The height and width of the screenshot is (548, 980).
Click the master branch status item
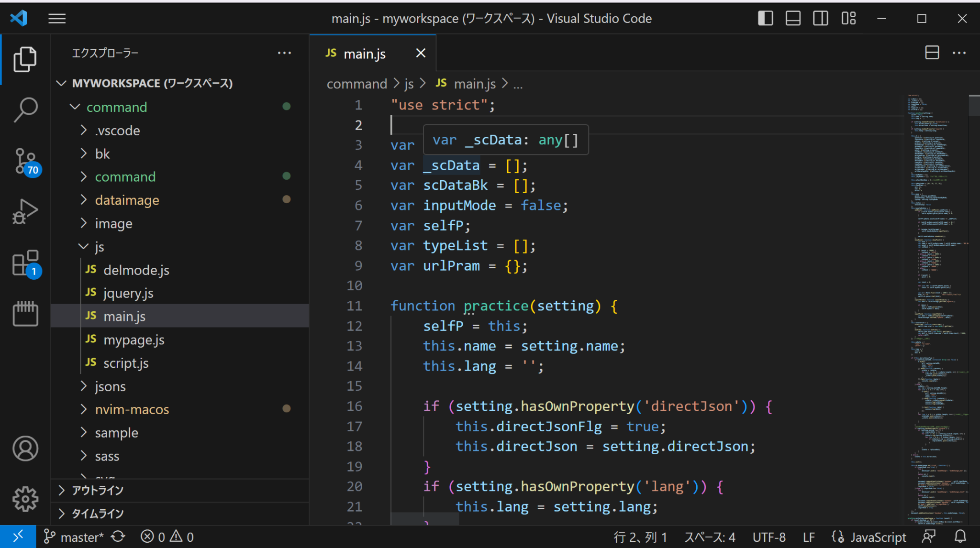[74, 537]
